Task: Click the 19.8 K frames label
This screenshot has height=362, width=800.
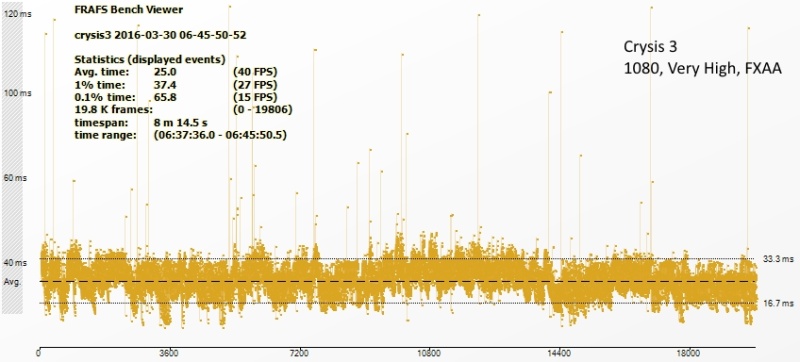Action: [x=114, y=110]
